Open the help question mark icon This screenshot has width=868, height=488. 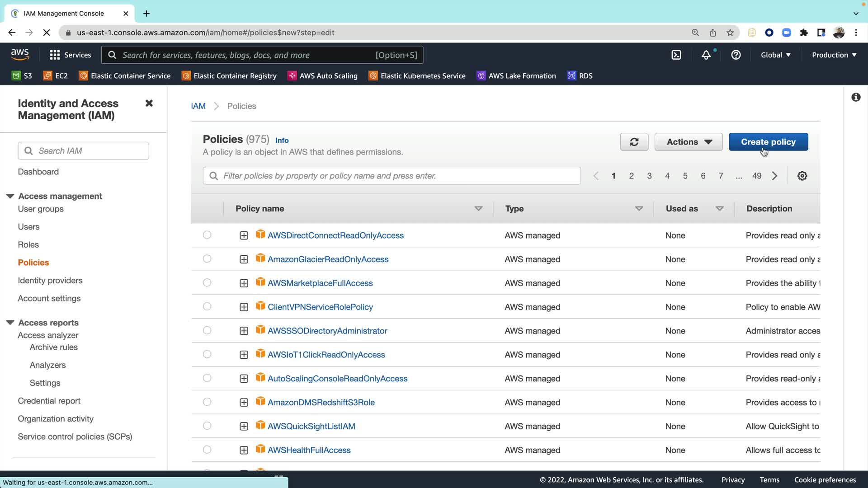(x=736, y=55)
